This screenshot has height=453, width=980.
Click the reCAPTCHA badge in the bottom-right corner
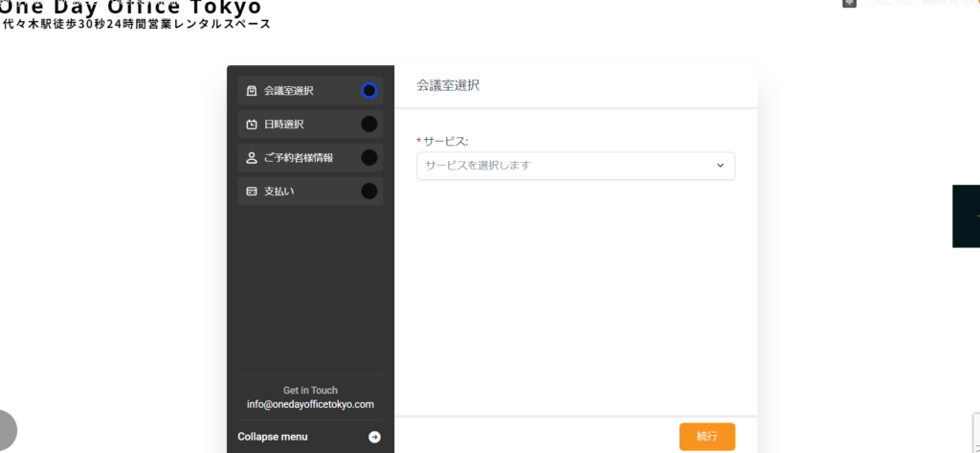click(x=975, y=433)
